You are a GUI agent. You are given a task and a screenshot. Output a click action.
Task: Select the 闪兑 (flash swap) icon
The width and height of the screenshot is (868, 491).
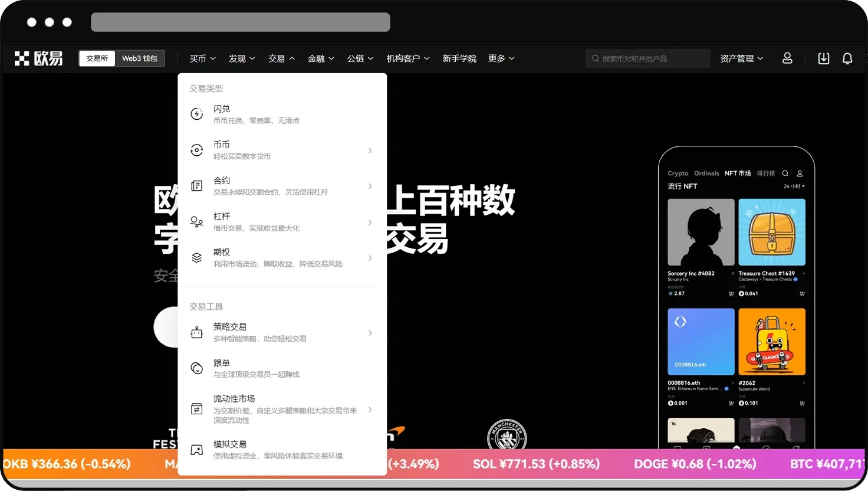coord(196,113)
